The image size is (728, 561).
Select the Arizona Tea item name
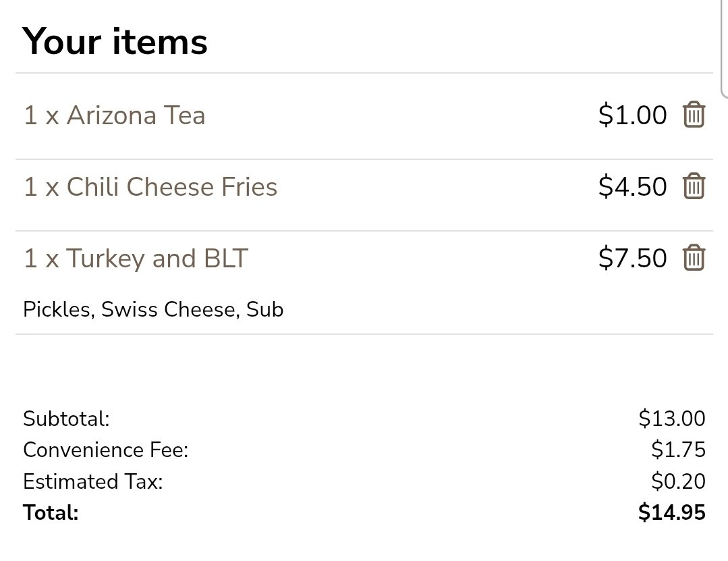point(114,115)
